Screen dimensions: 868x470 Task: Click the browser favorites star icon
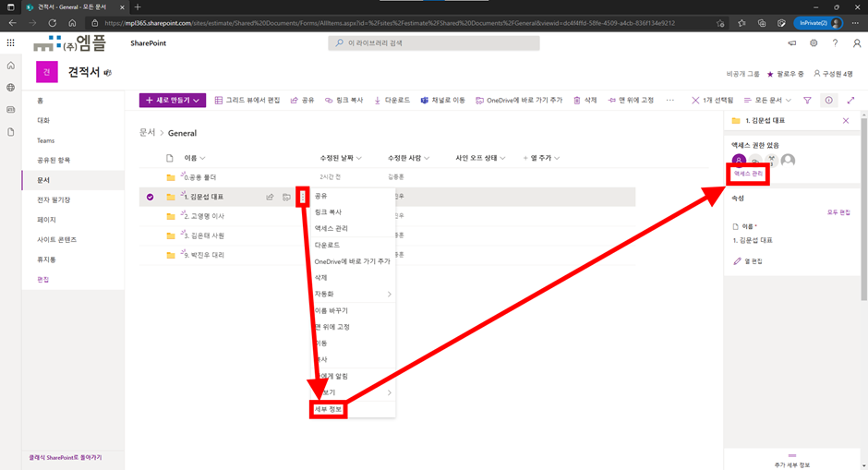tap(720, 23)
